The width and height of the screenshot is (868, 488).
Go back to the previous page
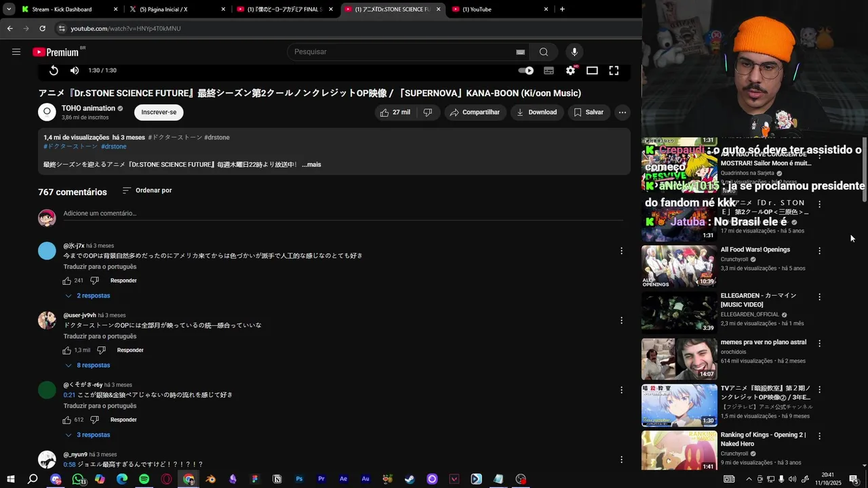point(9,28)
